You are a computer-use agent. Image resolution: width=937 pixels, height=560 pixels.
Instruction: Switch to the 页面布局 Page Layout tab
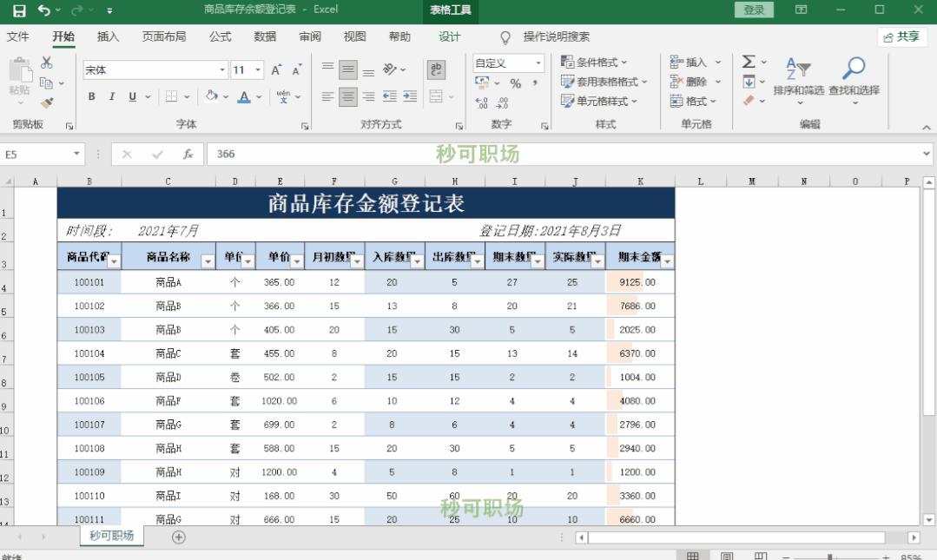coord(164,36)
